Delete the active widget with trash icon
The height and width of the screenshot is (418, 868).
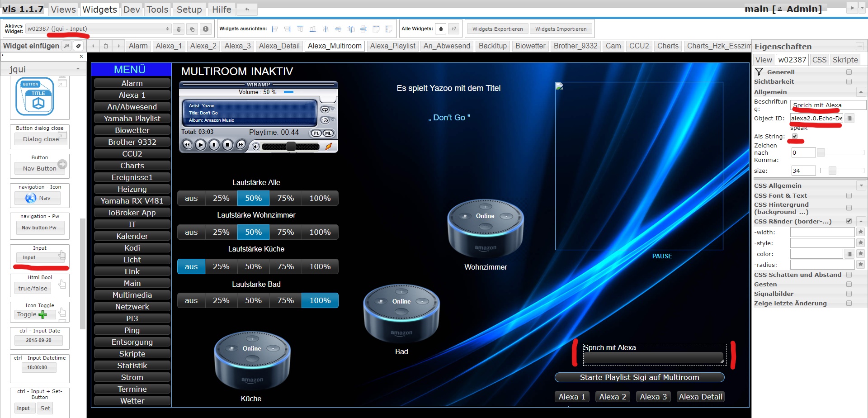click(179, 29)
